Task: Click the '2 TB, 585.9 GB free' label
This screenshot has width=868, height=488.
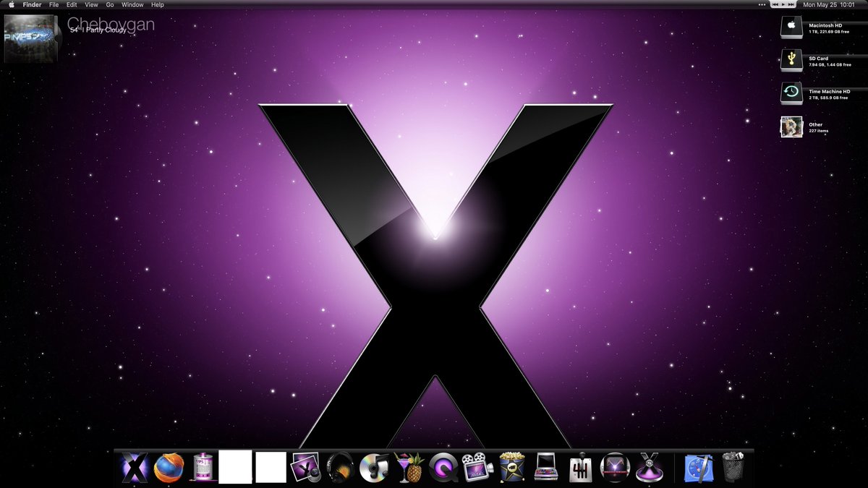Action: point(830,98)
